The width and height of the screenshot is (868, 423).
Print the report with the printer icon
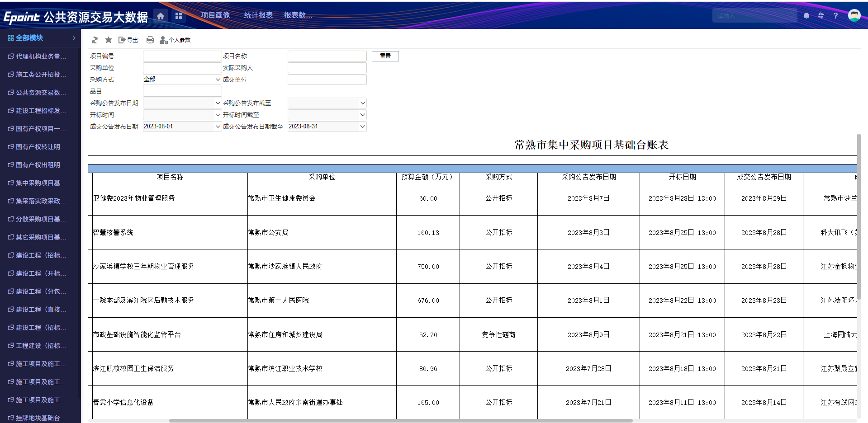tap(150, 40)
